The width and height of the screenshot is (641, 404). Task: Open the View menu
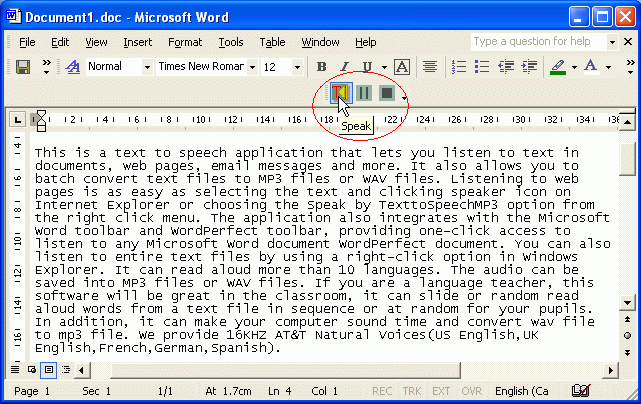point(96,42)
